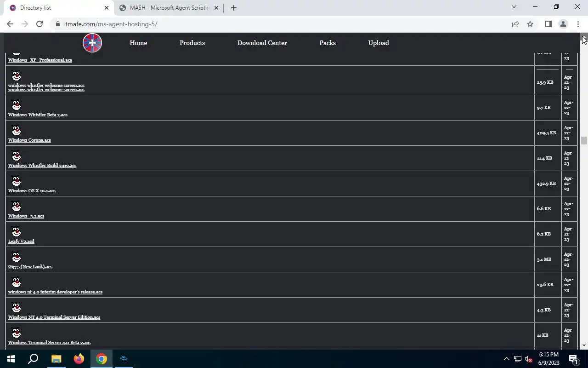Viewport: 588px width, 368px height.
Task: Click the agent icon above Windows Terminal Server 4.0 Beta 2.acs
Action: pyautogui.click(x=16, y=333)
